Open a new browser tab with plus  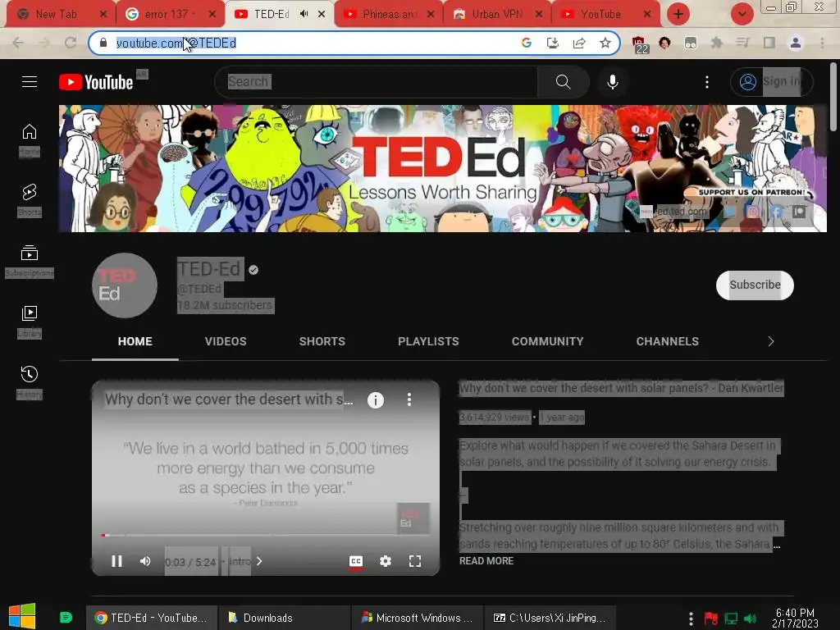678,15
